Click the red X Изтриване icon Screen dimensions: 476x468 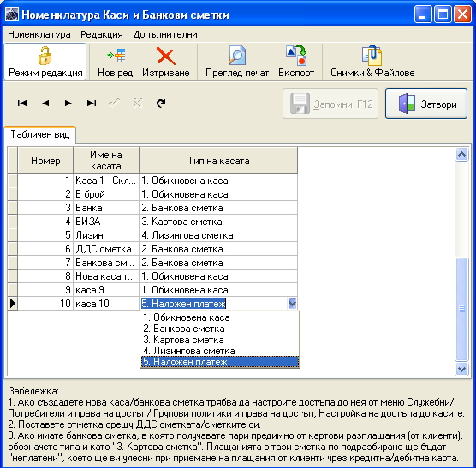(x=166, y=56)
